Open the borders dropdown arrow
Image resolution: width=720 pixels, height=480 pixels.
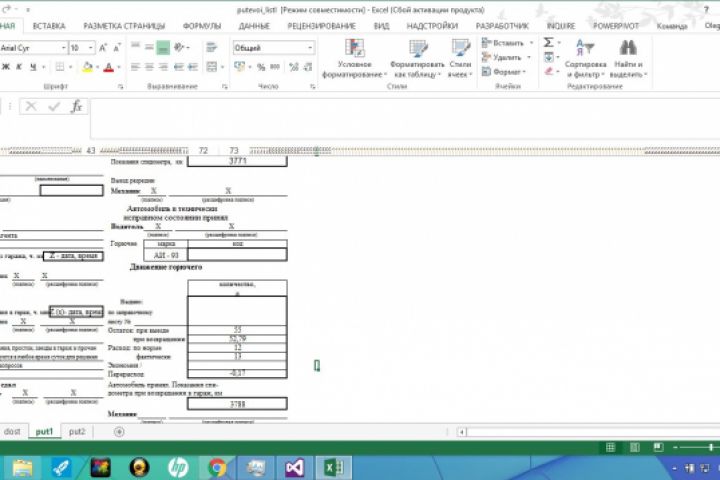tap(70, 68)
